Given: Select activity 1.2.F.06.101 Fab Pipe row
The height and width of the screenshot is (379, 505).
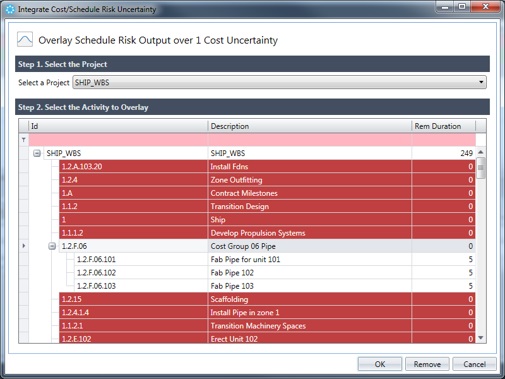Looking at the screenshot, I should tap(275, 259).
